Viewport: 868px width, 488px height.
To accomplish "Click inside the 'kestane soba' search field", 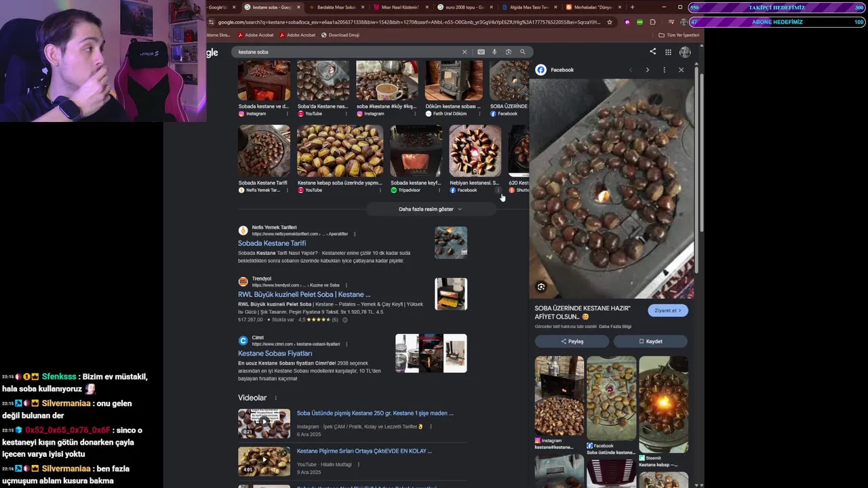I will [x=346, y=52].
